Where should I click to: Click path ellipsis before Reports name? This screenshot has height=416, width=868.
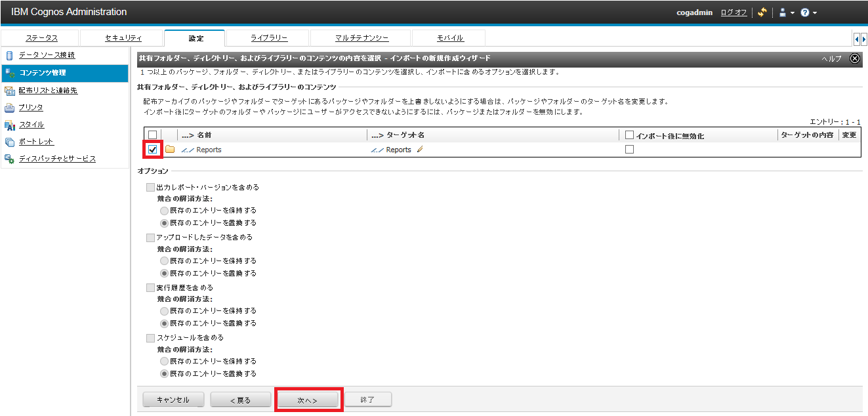tap(187, 150)
